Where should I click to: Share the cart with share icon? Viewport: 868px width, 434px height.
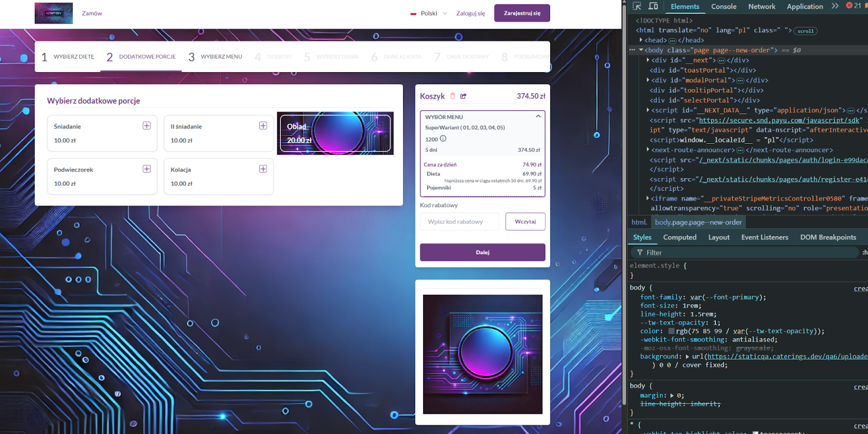click(463, 96)
